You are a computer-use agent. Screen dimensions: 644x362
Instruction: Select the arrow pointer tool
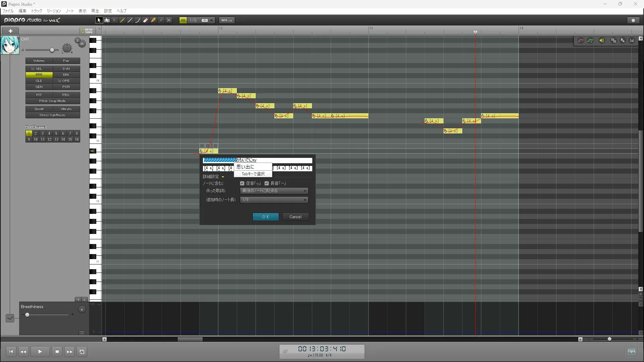(99, 20)
